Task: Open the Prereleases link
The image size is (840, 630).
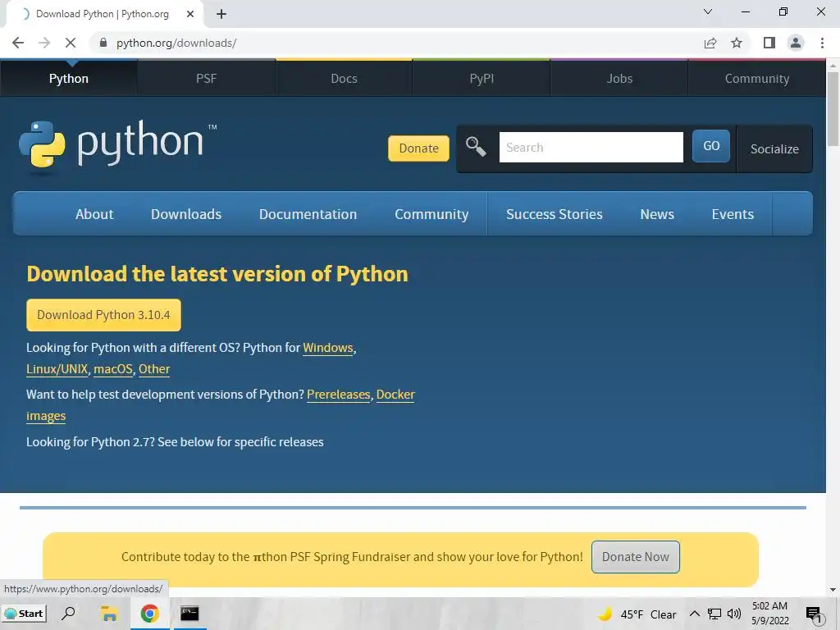Action: click(x=339, y=395)
